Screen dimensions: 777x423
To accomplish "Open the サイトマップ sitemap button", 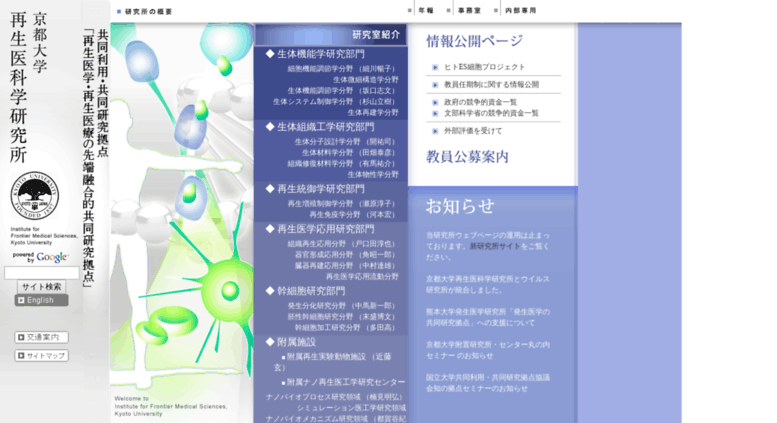I will (x=41, y=356).
